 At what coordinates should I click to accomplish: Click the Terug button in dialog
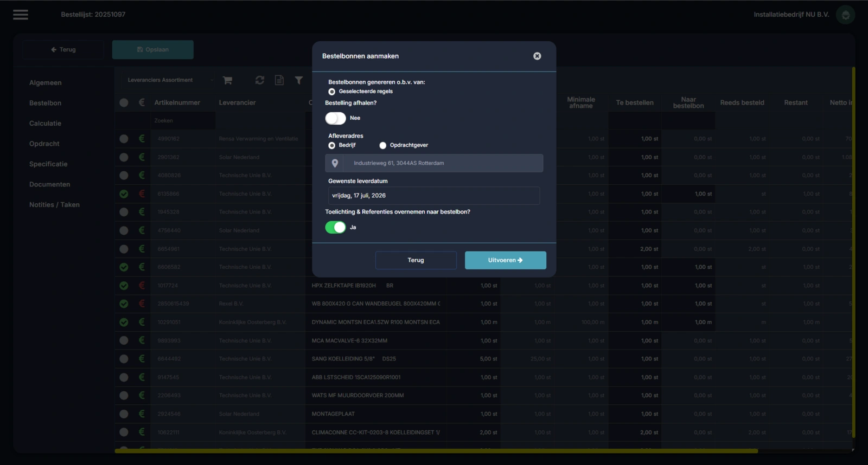pyautogui.click(x=416, y=260)
